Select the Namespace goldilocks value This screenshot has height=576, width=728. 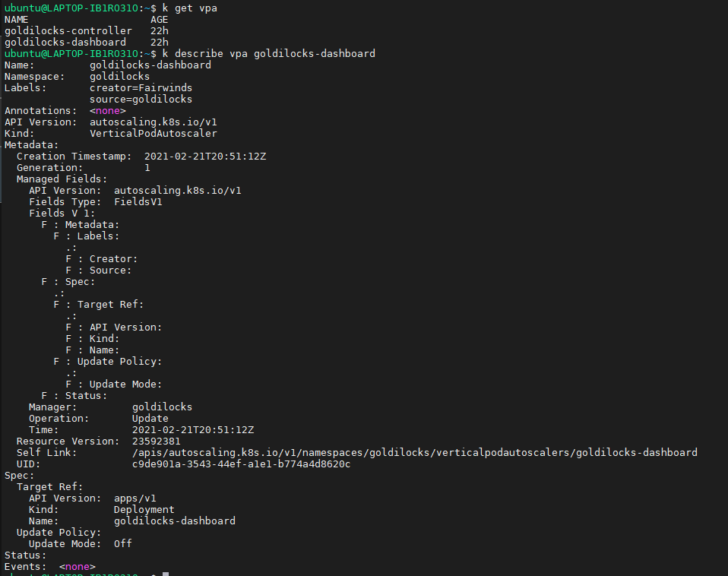(119, 76)
